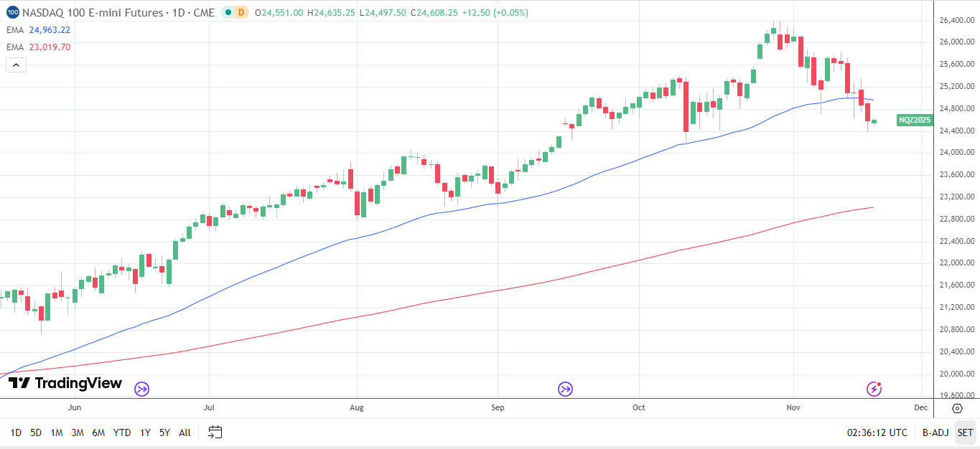The image size is (980, 449).
Task: Switch to the 1Y date range tab
Action: [145, 433]
